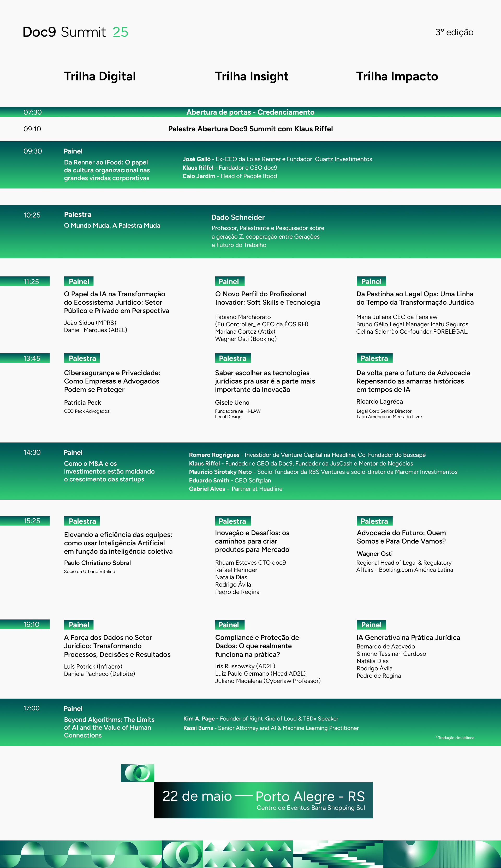Click 'João Sidou (MPRS)'

[90, 322]
